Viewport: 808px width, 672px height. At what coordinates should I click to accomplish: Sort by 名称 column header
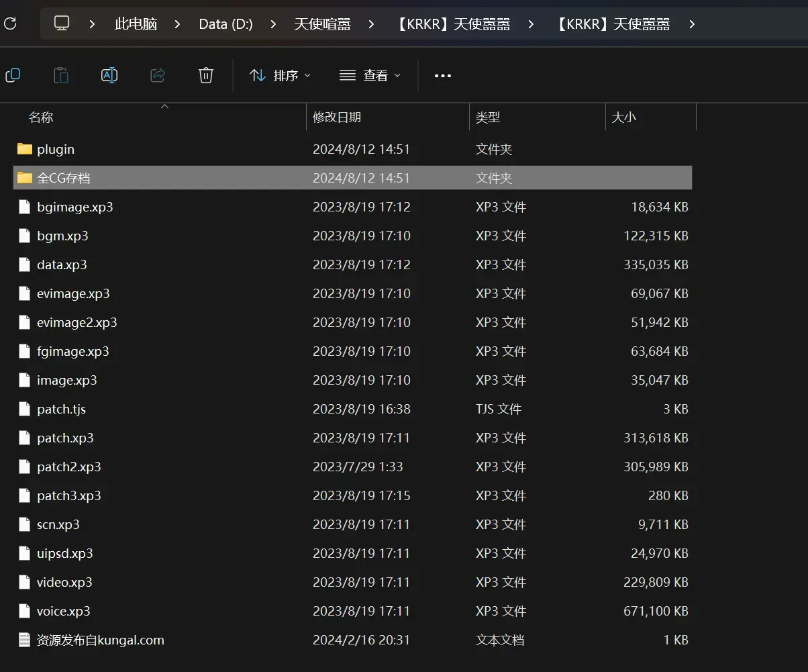41,117
